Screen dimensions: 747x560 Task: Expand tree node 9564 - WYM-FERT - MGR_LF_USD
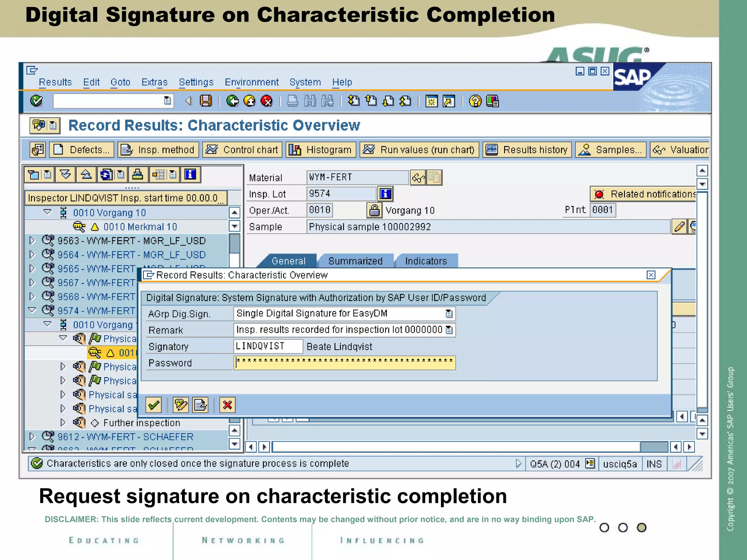(x=32, y=254)
